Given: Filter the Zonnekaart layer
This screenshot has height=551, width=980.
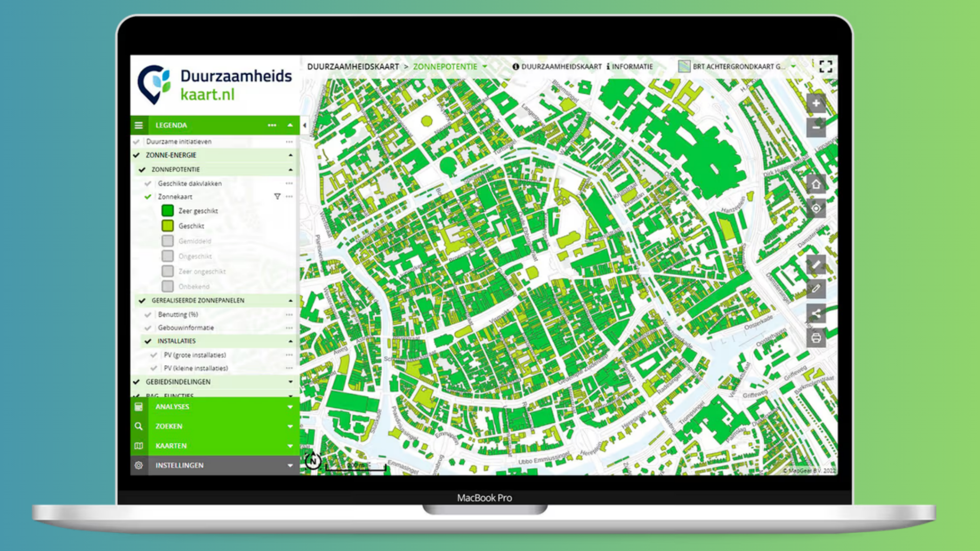Looking at the screenshot, I should coord(277,196).
